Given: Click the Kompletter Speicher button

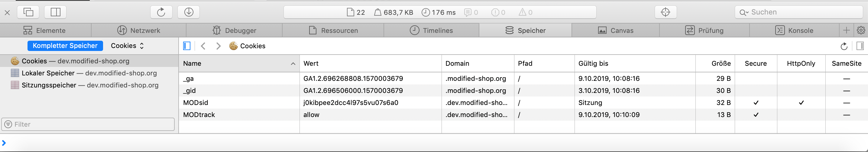Looking at the screenshot, I should [x=65, y=46].
